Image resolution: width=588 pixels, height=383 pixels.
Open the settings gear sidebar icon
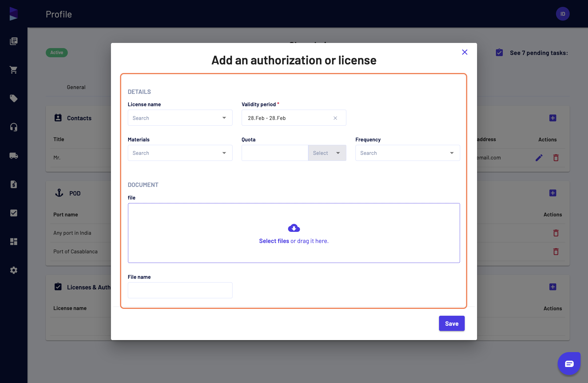pos(13,270)
